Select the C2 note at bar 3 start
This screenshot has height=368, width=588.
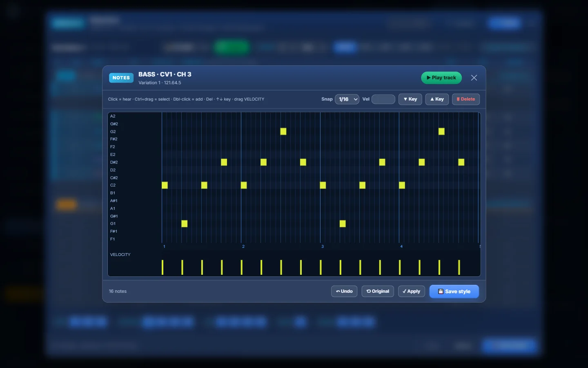click(323, 185)
